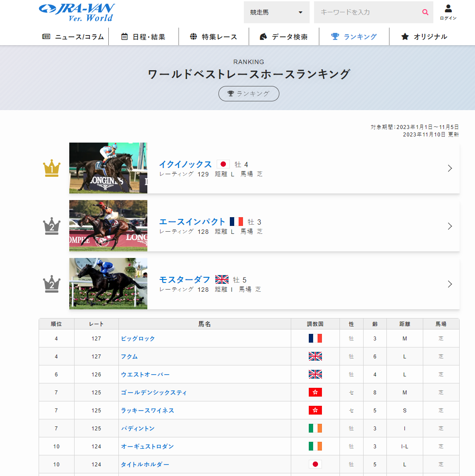Expand エースインパクト card using right chevron

pos(450,226)
